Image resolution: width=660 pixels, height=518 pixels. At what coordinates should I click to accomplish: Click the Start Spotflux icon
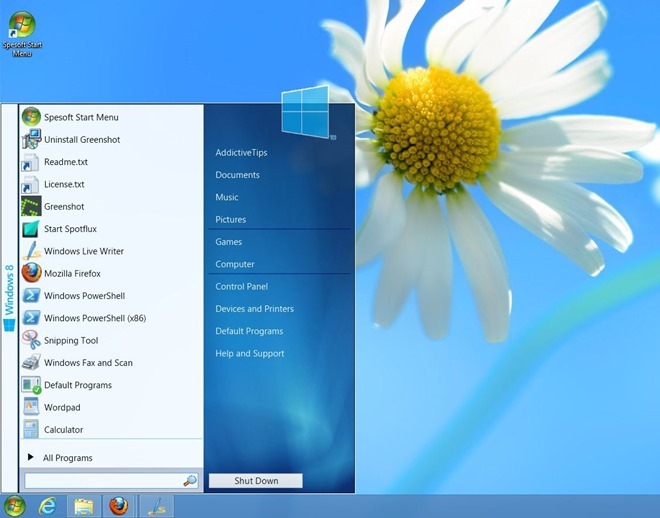(x=31, y=229)
